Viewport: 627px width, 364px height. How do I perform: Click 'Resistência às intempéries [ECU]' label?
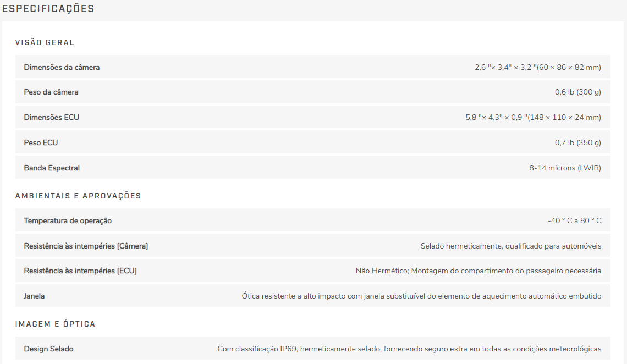(x=80, y=271)
